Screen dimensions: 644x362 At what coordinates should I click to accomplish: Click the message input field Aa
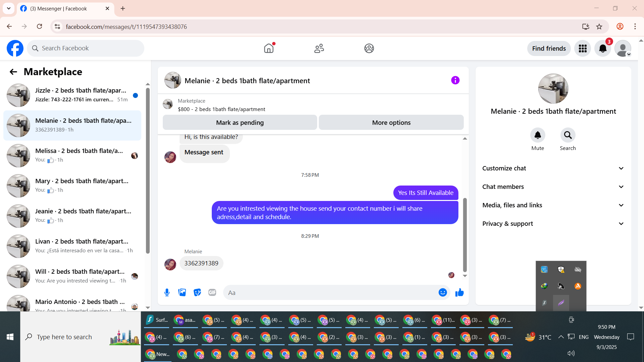coord(331,293)
